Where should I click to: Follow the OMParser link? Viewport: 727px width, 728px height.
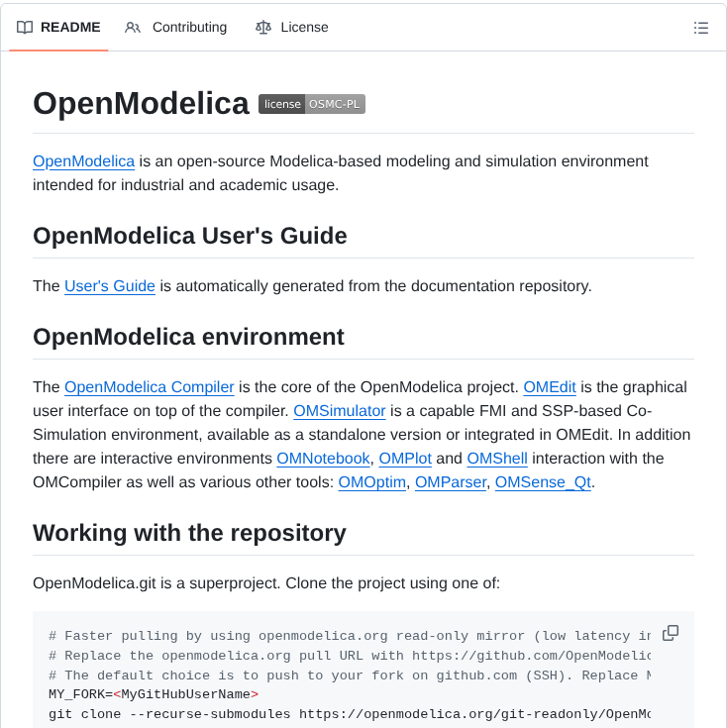pos(451,482)
